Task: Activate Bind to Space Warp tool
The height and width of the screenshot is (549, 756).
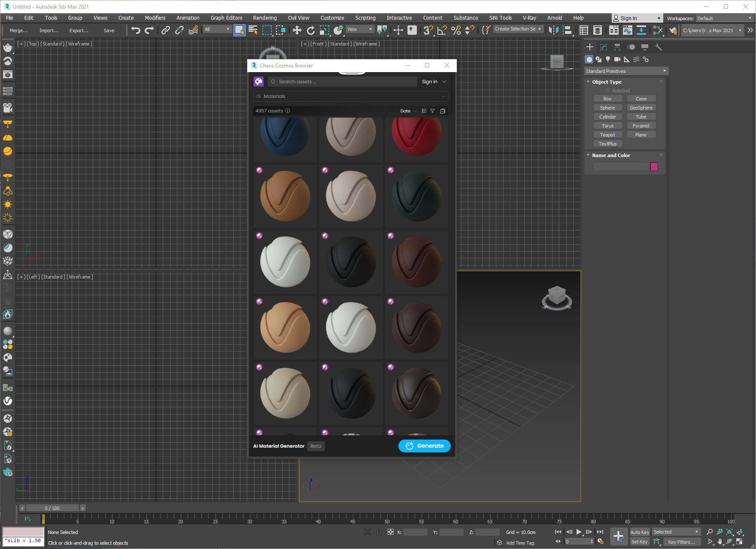Action: (x=193, y=30)
